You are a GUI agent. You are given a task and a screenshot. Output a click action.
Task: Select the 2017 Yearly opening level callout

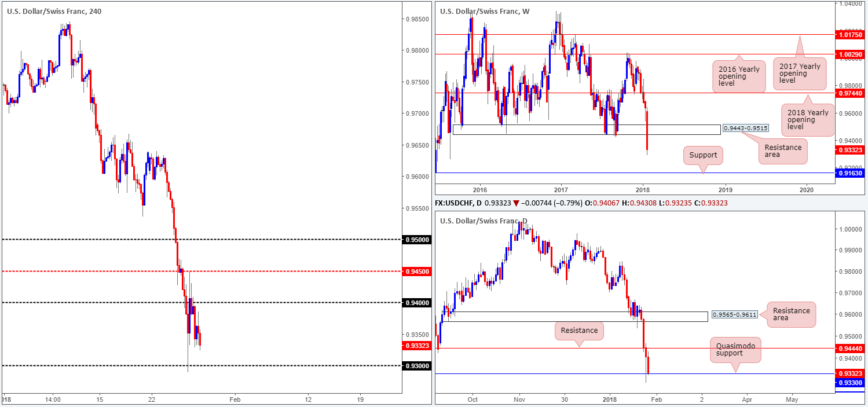pos(800,74)
